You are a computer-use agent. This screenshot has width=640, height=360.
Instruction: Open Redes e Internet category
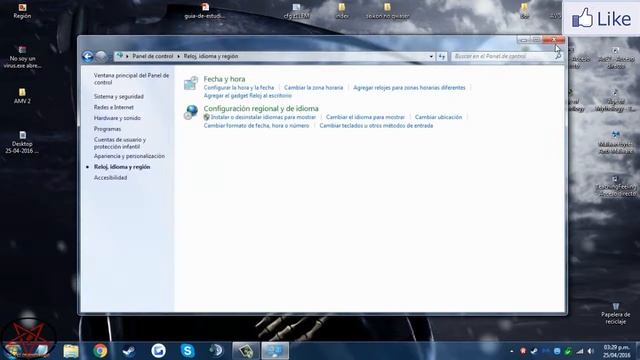[x=113, y=107]
